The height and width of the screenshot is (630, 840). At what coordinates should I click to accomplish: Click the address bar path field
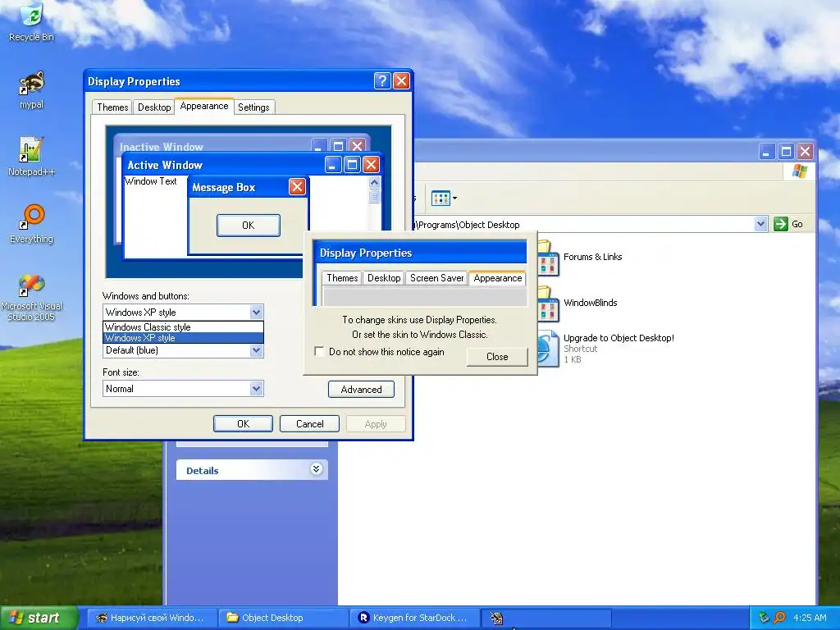pyautogui.click(x=584, y=225)
